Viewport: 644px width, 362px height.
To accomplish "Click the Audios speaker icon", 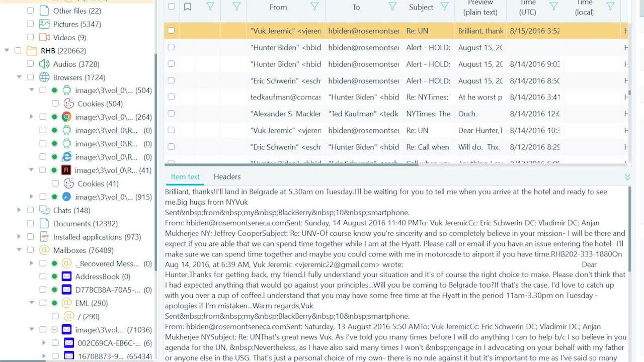I will coord(44,64).
